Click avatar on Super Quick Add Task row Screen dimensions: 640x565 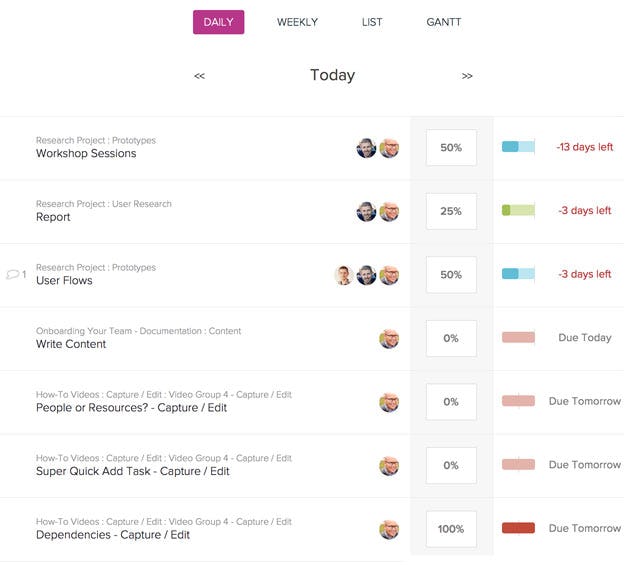pyautogui.click(x=389, y=465)
